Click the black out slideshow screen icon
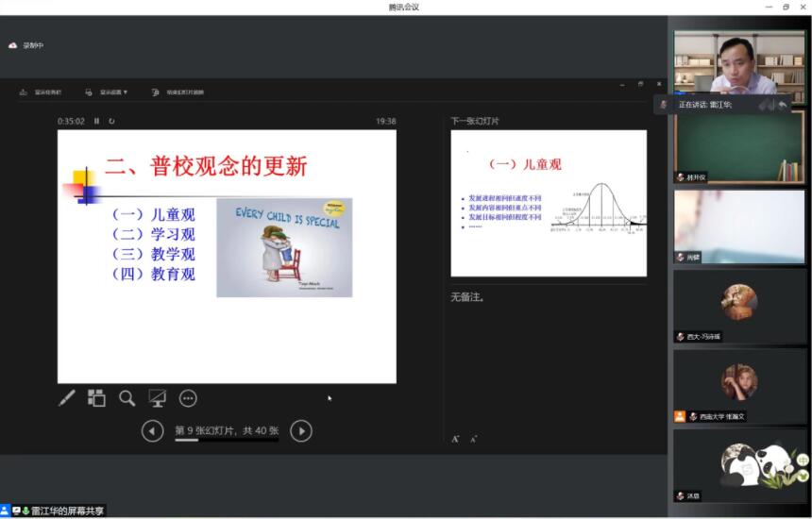Viewport: 812px width, 519px height. point(157,398)
